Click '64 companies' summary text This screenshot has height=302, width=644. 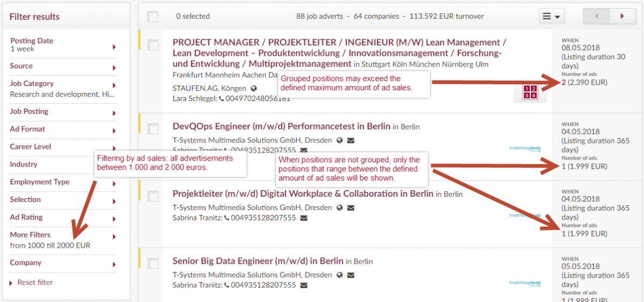coord(376,16)
